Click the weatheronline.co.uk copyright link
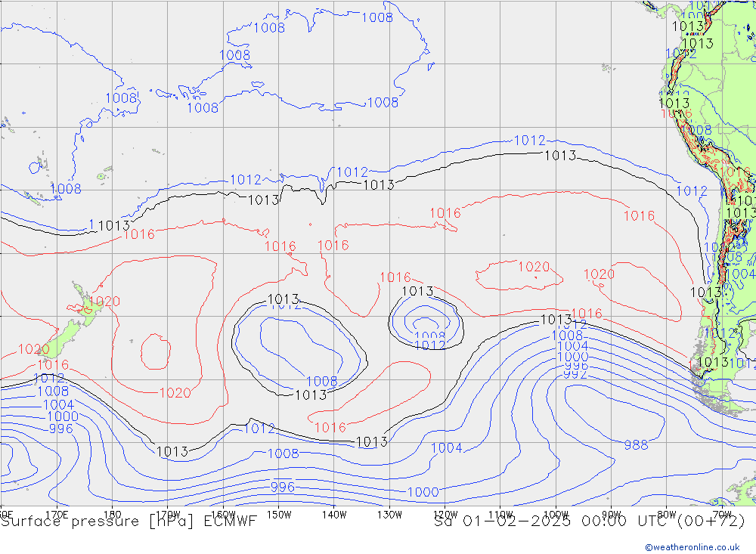This screenshot has width=756, height=554. coord(692,547)
